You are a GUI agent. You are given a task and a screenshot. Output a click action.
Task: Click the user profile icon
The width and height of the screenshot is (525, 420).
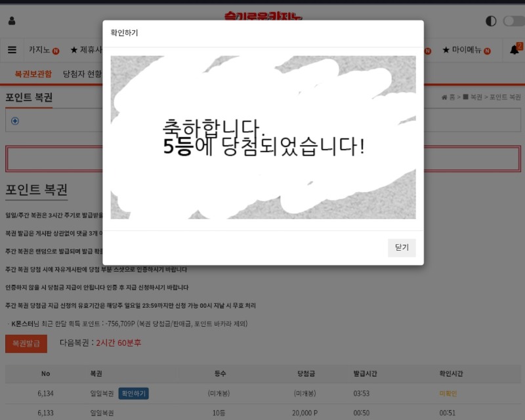12,21
